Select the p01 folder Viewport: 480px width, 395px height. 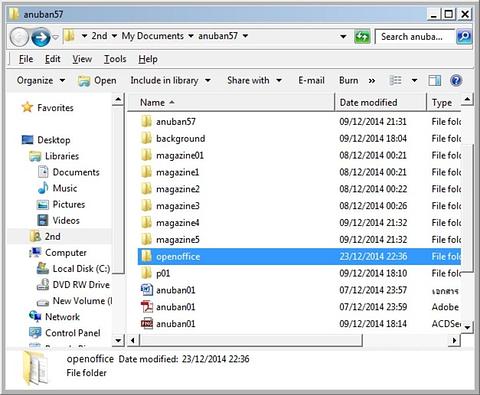[299, 273]
